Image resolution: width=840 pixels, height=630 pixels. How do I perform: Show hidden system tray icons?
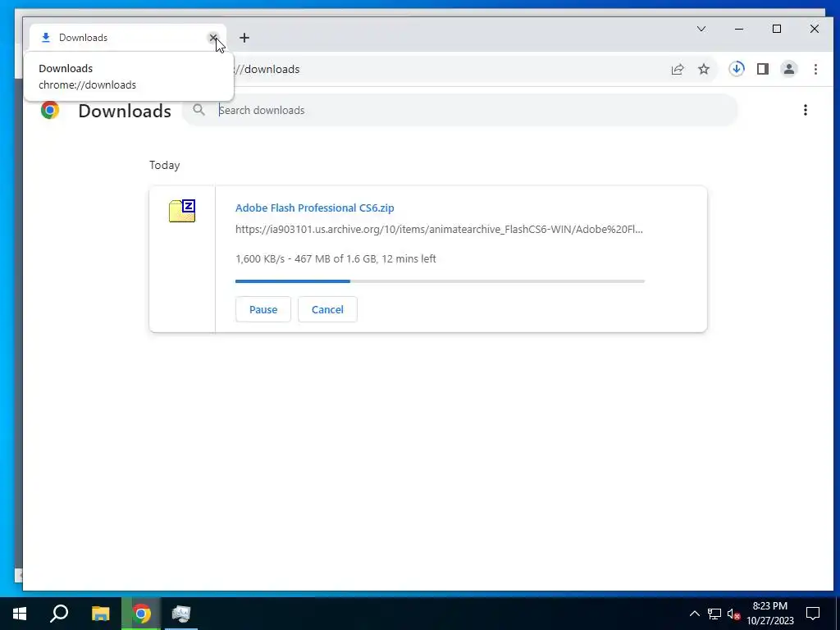pyautogui.click(x=694, y=614)
